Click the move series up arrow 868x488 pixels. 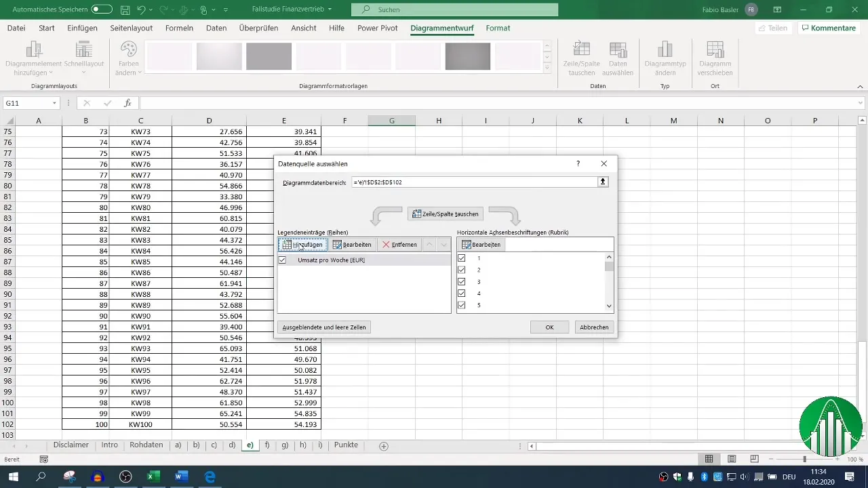pyautogui.click(x=430, y=244)
